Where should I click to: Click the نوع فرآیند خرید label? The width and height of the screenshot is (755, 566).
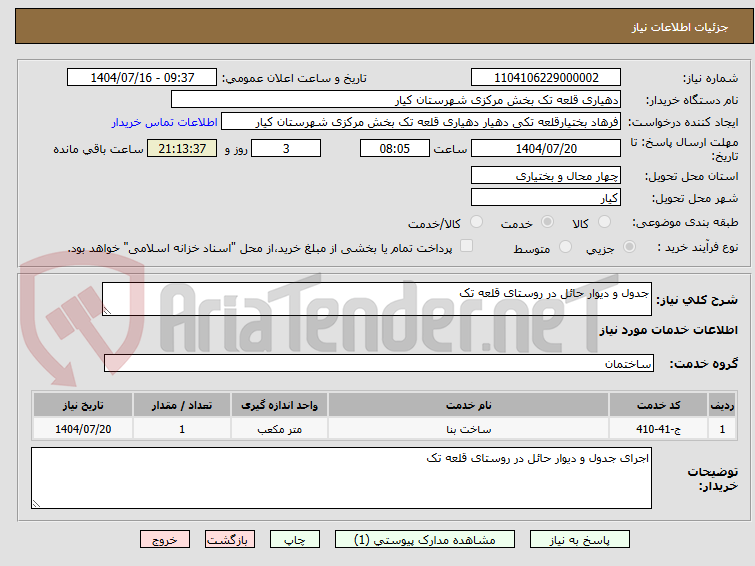pos(698,248)
